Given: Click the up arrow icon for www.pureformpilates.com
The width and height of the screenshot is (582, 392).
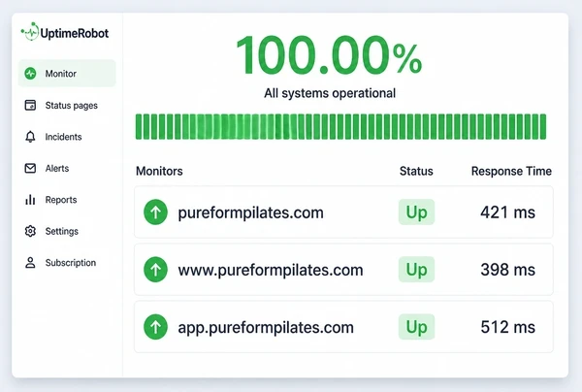Looking at the screenshot, I should click(x=155, y=270).
